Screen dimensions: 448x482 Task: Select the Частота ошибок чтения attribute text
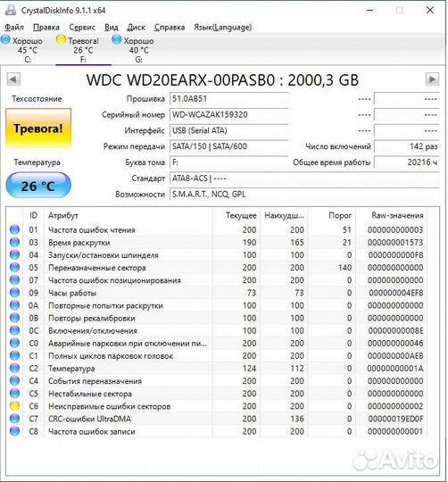coord(92,230)
